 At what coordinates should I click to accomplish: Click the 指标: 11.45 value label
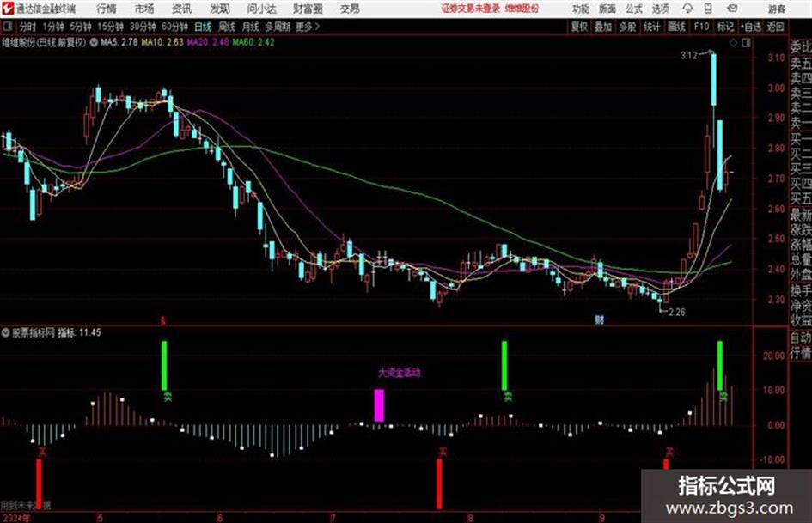pos(79,332)
